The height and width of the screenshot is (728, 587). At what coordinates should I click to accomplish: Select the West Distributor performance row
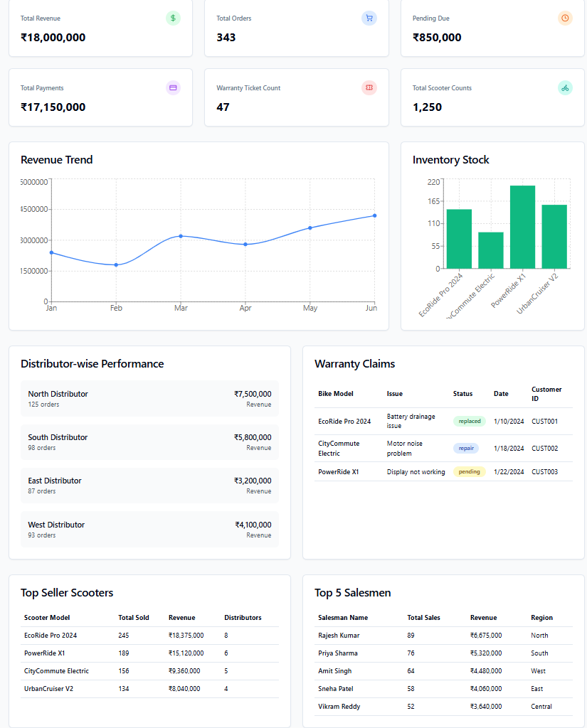[149, 529]
